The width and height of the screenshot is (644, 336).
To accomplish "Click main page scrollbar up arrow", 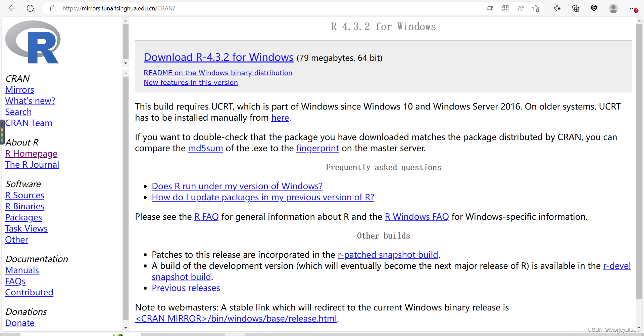I will 639,21.
